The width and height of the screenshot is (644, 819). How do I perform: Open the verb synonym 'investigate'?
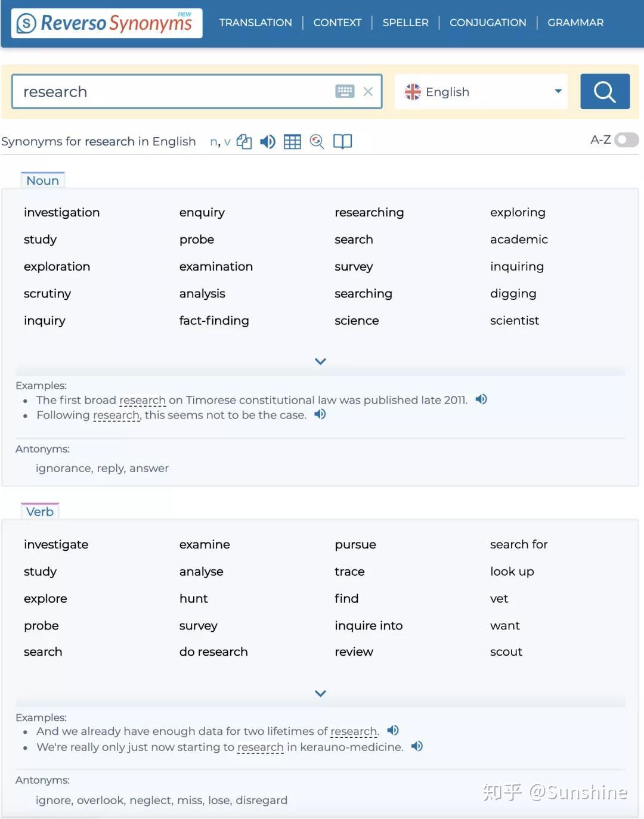(56, 544)
